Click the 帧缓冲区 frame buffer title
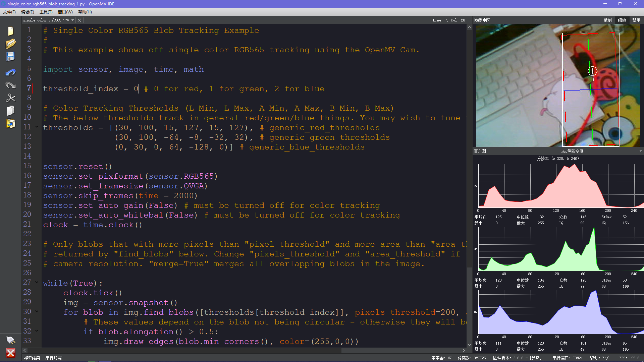 pos(482,20)
